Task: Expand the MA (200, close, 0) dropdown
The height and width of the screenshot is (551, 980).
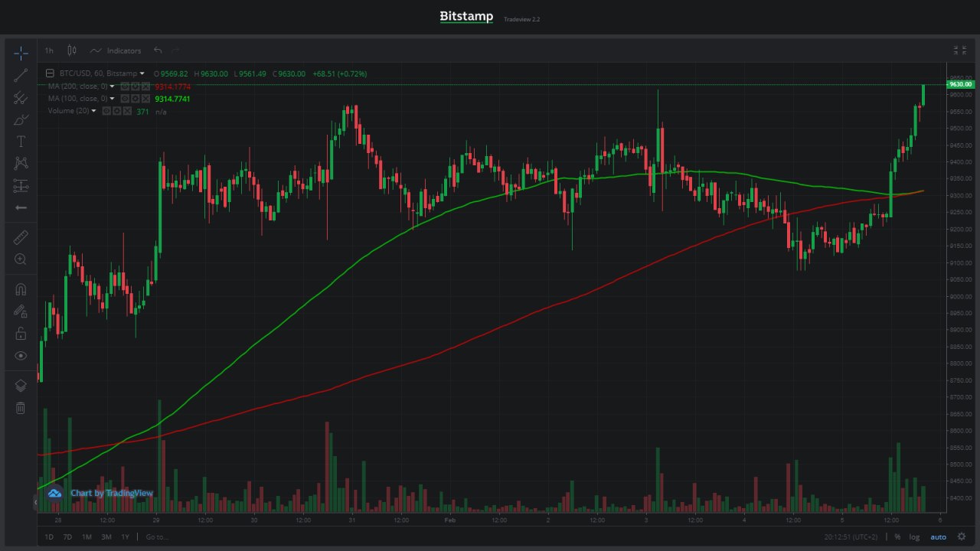Action: (113, 86)
